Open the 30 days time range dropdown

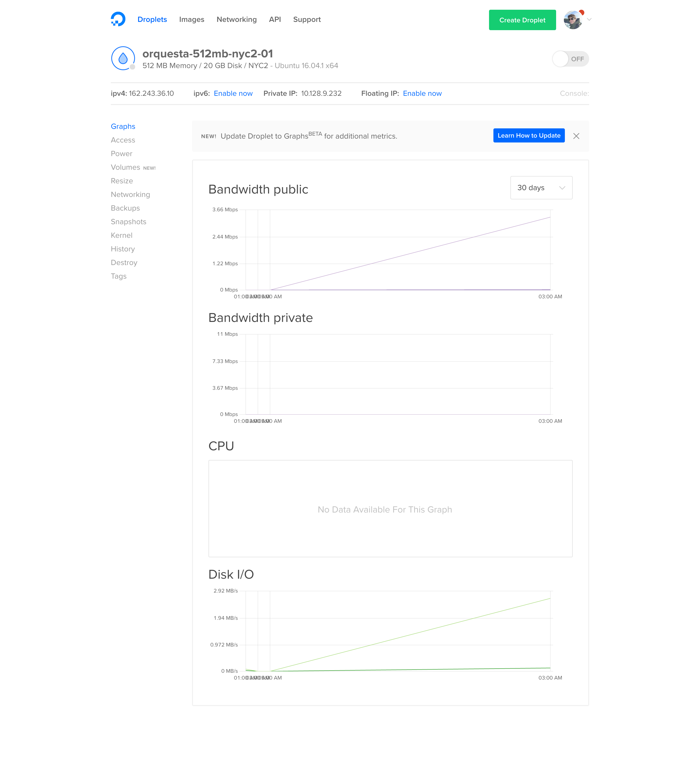click(541, 188)
